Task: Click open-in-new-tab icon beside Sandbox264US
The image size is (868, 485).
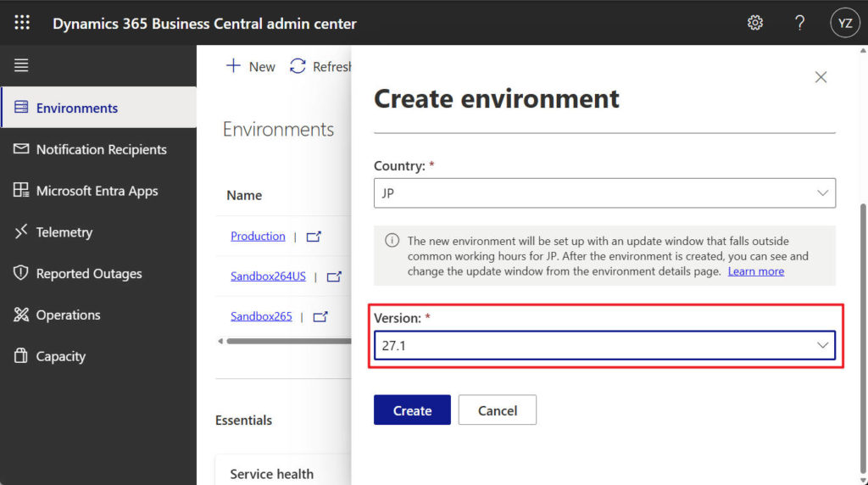Action: [x=334, y=276]
